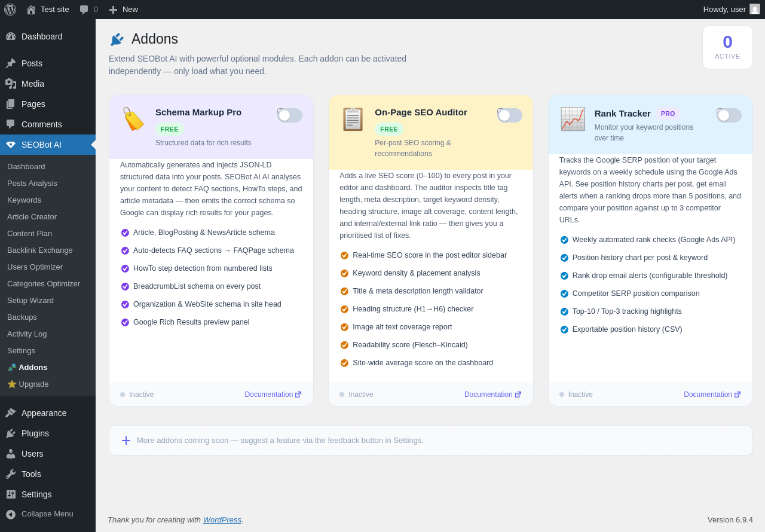The image size is (765, 532).
Task: Click the Rank Tracker chart icon
Action: click(x=573, y=119)
